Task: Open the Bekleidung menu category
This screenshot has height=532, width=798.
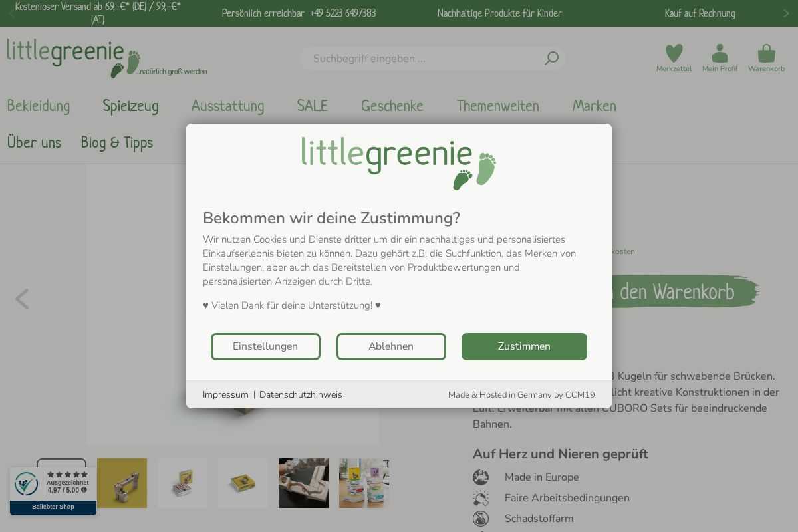Action: (x=39, y=106)
